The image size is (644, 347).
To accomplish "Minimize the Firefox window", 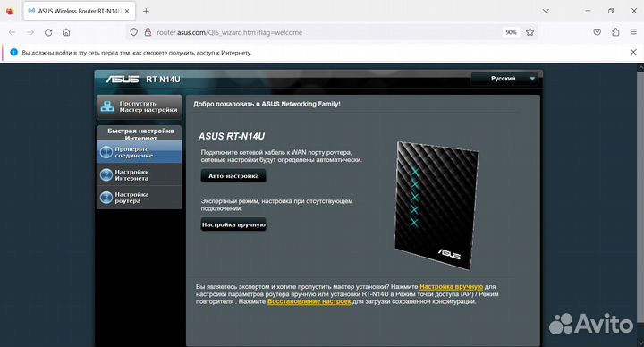I will [589, 11].
